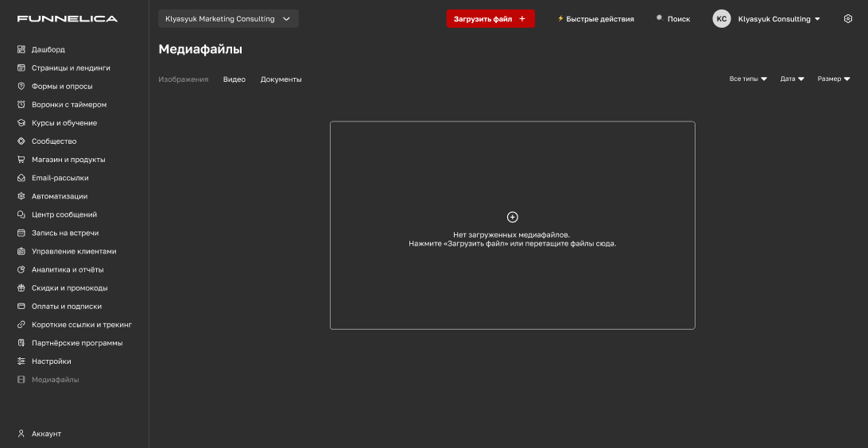This screenshot has width=868, height=448.
Task: Click the KC avatar circle
Action: click(x=721, y=19)
